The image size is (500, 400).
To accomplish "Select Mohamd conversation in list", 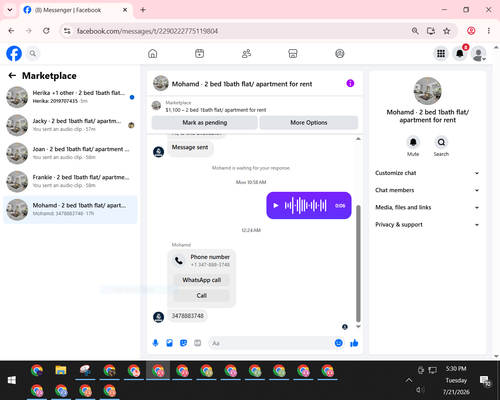I will click(x=70, y=210).
